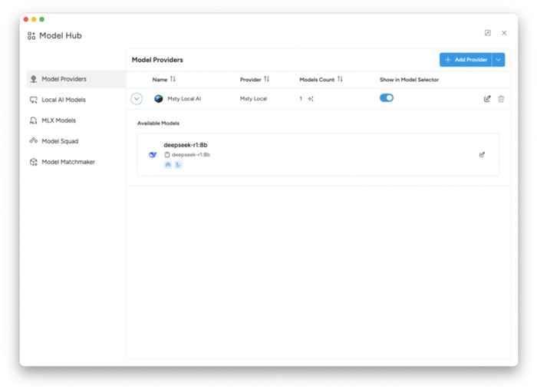Click the second blue tag under deepseek-r1:8b
537x392 pixels.
coord(178,165)
